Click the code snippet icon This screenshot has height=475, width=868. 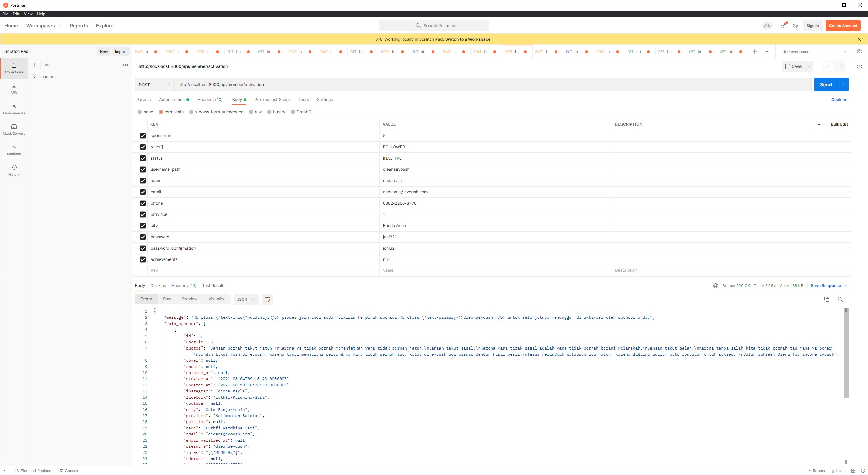point(859,66)
